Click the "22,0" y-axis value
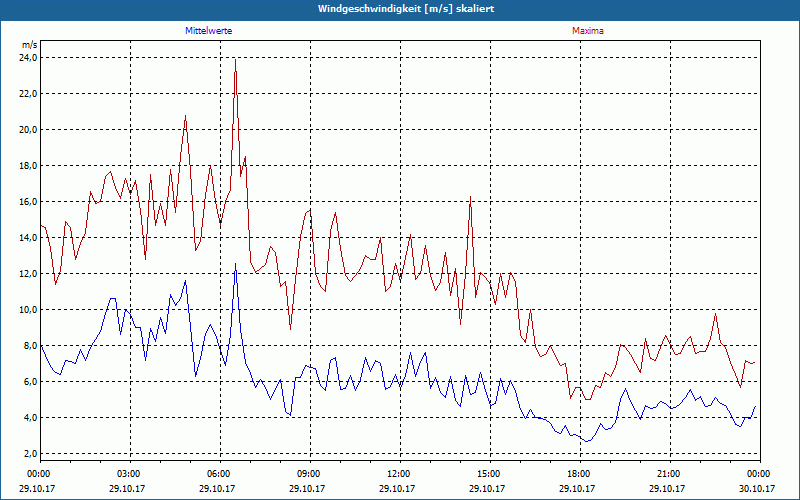 click(29, 94)
